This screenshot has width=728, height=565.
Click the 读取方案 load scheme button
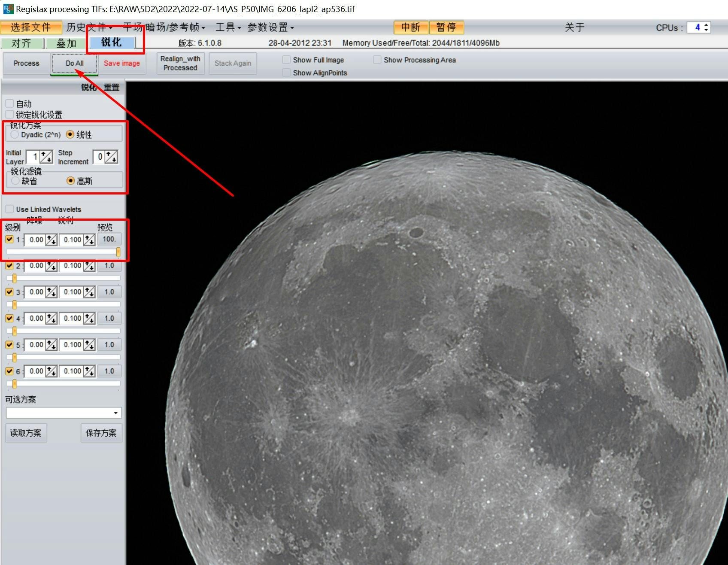[x=26, y=433]
